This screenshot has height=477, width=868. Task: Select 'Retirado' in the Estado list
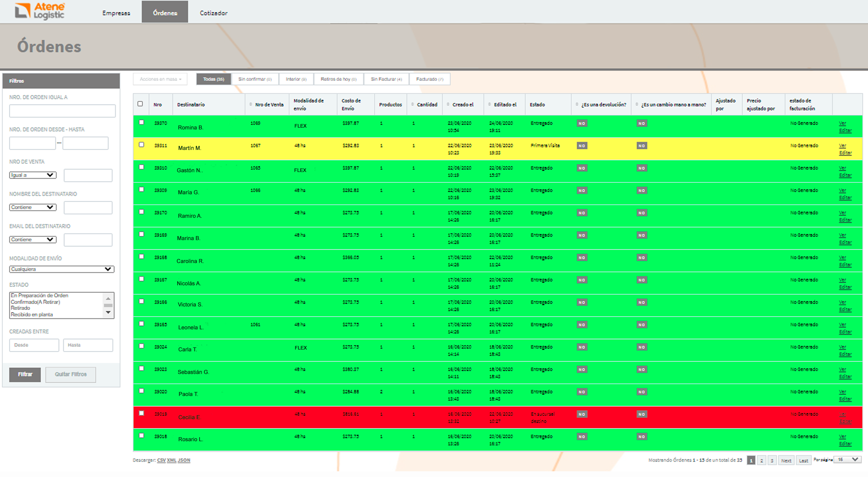20,308
